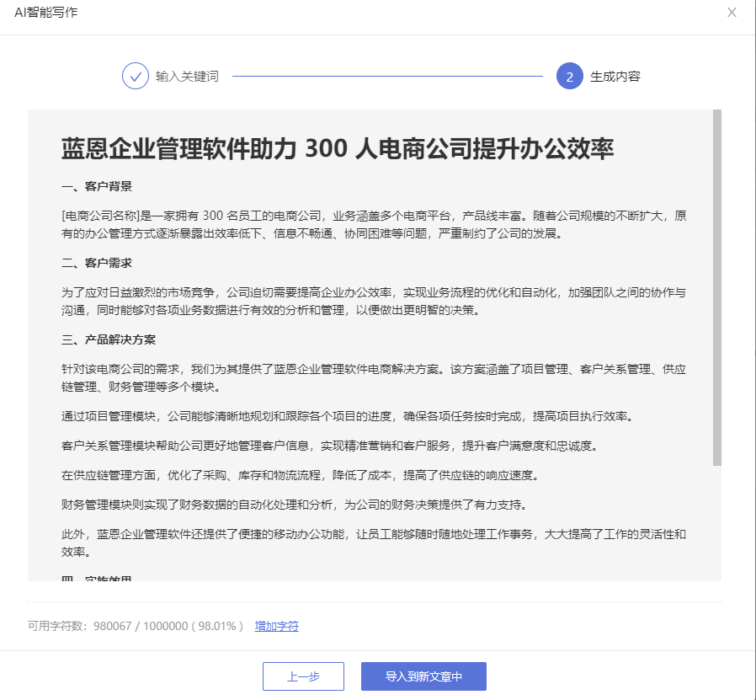Click the 一、客户背景 section heading

click(x=97, y=186)
